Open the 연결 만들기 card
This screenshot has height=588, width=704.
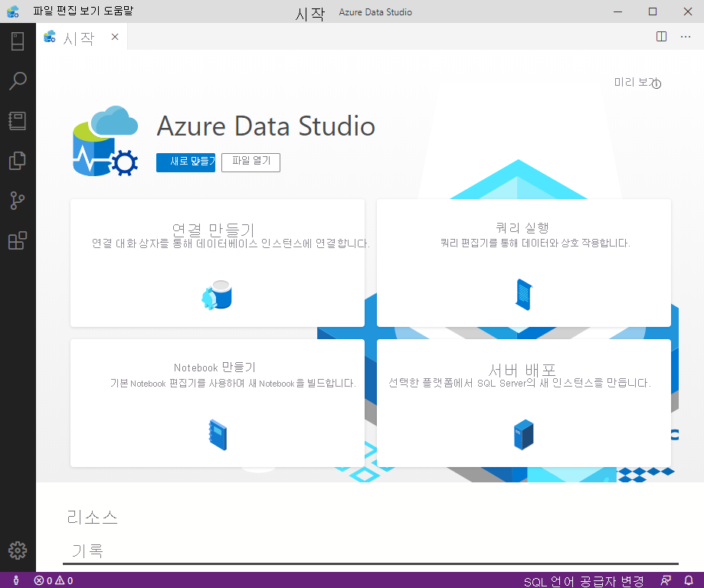[x=218, y=263]
